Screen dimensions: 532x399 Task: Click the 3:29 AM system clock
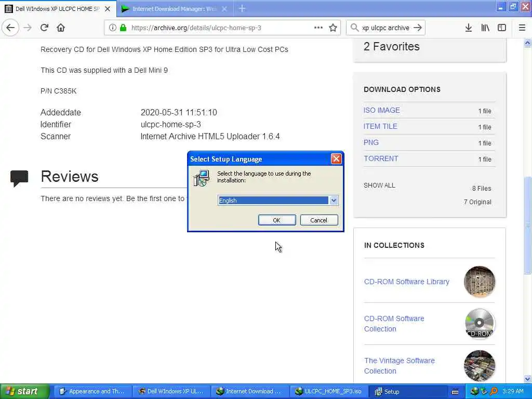pyautogui.click(x=513, y=391)
